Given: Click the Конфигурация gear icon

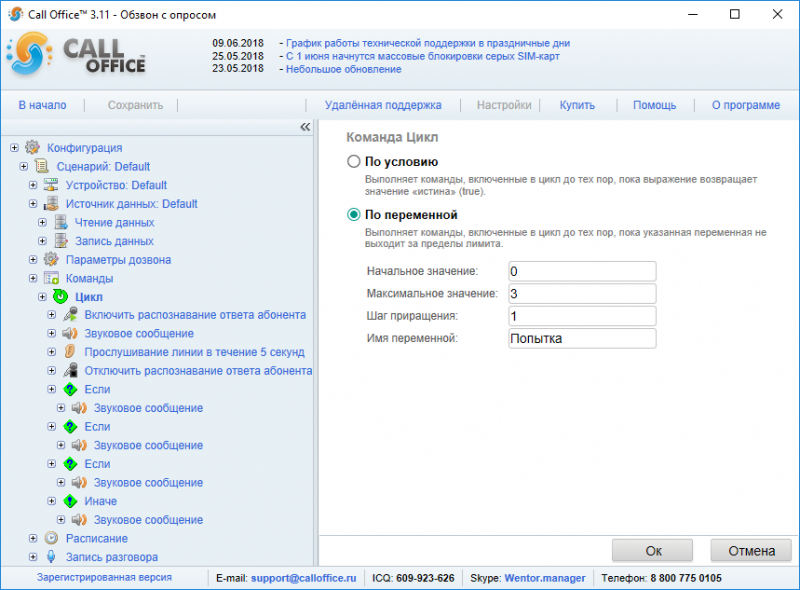Looking at the screenshot, I should click(x=33, y=148).
